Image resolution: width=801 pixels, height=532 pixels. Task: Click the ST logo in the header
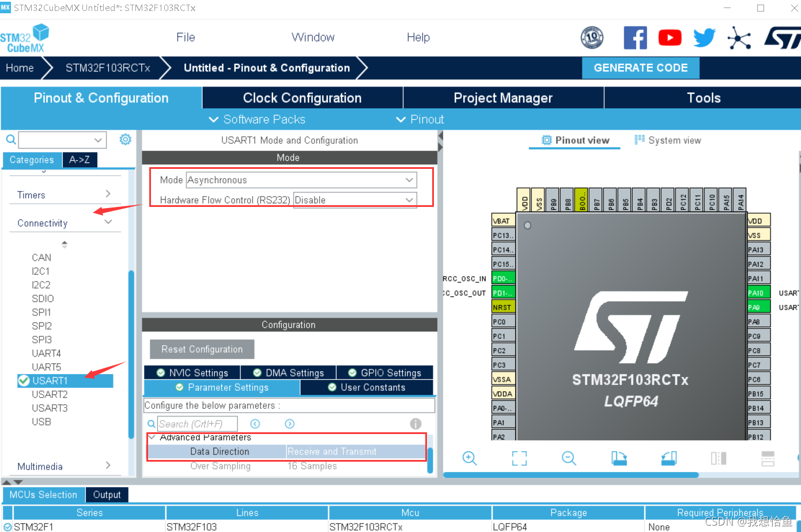pos(783,38)
